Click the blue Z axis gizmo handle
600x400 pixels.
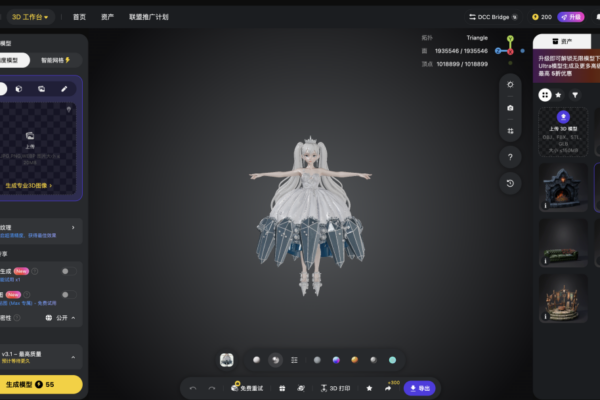498,51
